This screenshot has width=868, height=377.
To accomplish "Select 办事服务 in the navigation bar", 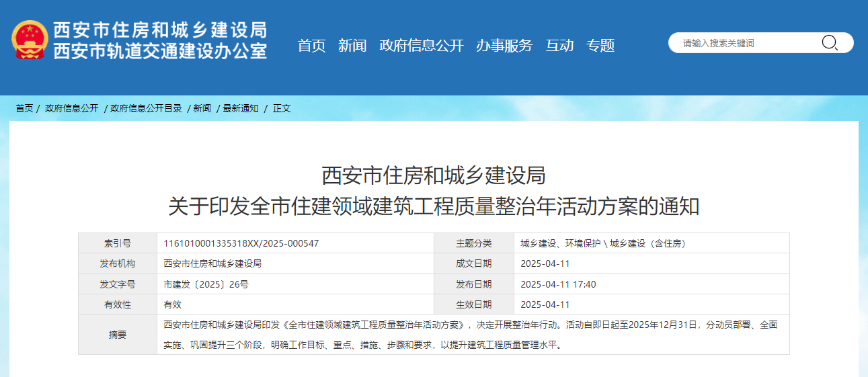I will click(504, 46).
